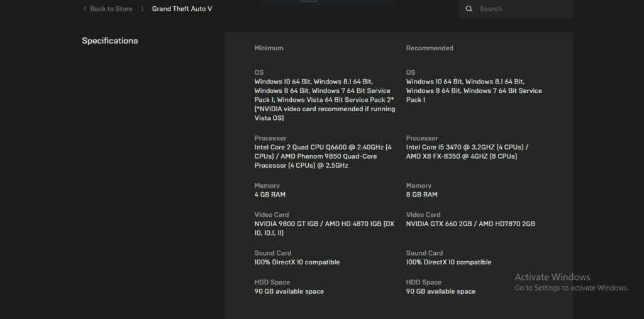Viewport: 644px width, 319px height.
Task: Click the magnifying glass search icon
Action: tap(469, 9)
